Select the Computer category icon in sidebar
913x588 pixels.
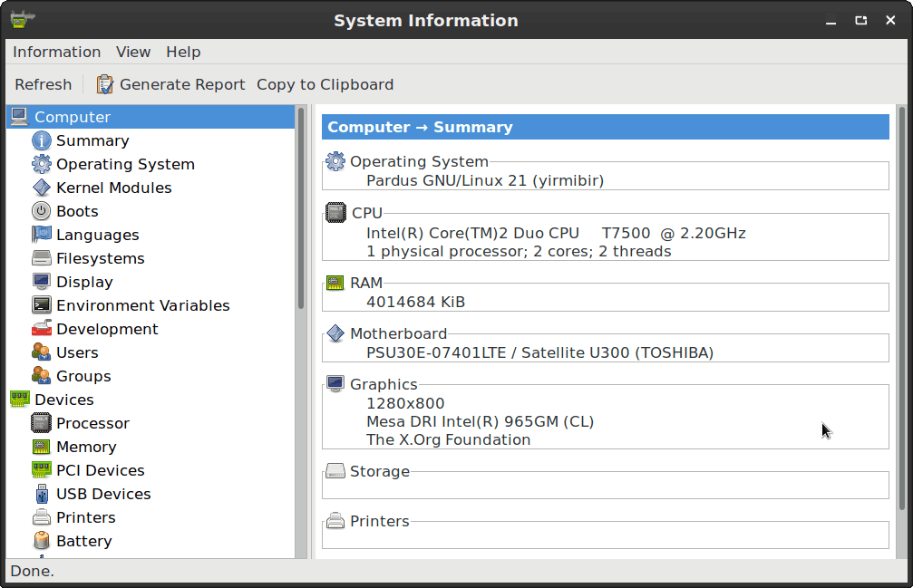click(x=19, y=117)
